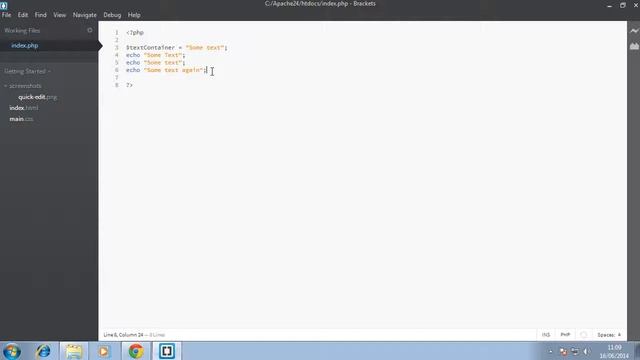Click the opening <?php tag
Image resolution: width=640 pixels, height=360 pixels.
135,32
